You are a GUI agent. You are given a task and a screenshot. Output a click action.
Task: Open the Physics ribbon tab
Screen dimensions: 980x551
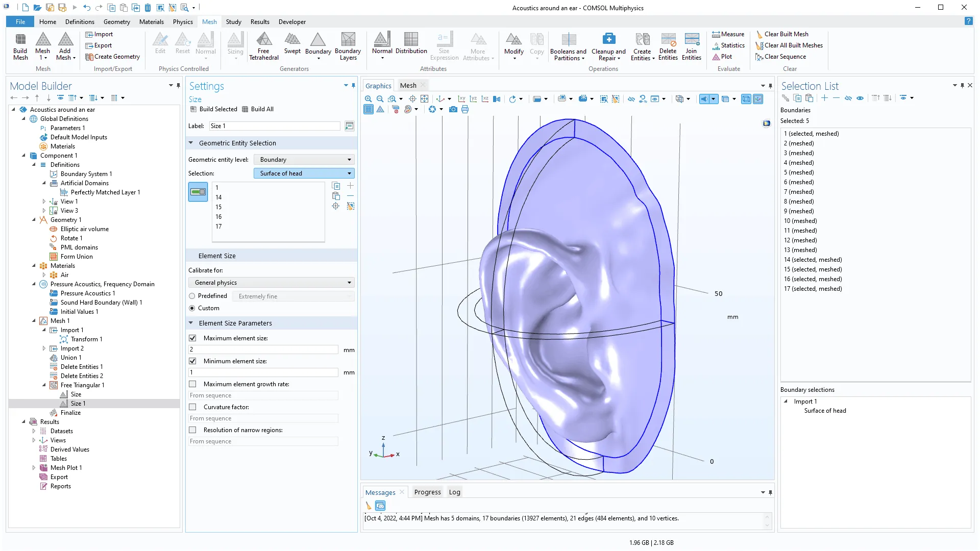coord(182,22)
